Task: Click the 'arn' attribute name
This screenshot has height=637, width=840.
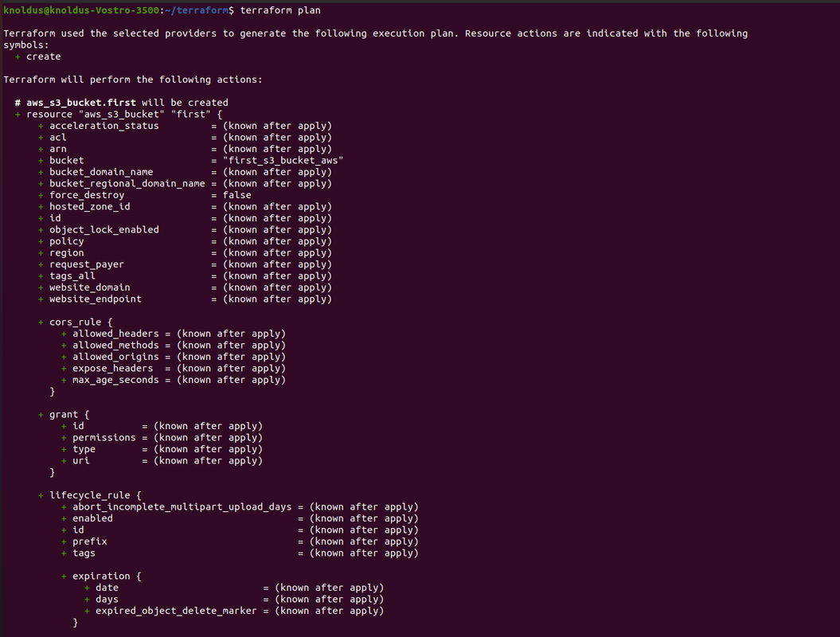Action: pyautogui.click(x=58, y=149)
